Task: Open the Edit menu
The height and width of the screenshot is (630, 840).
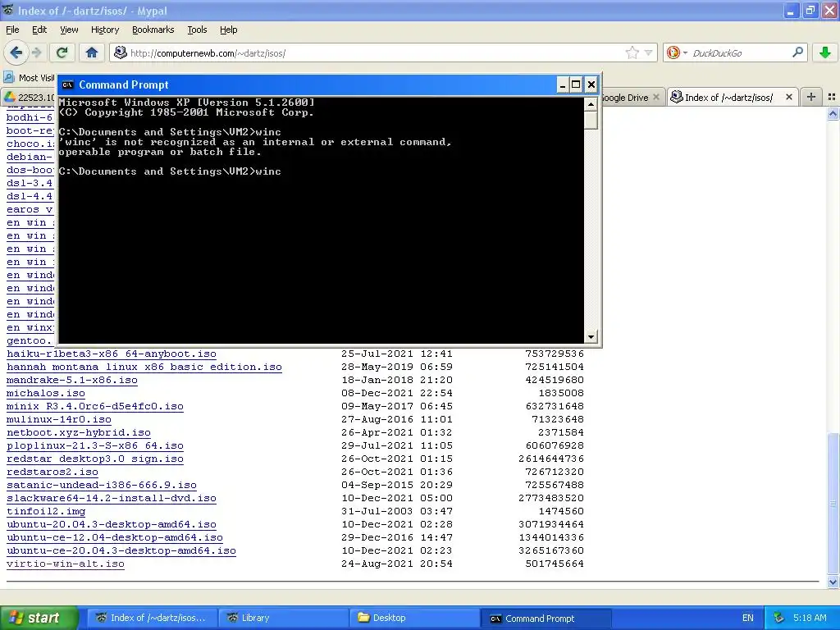Action: 39,30
